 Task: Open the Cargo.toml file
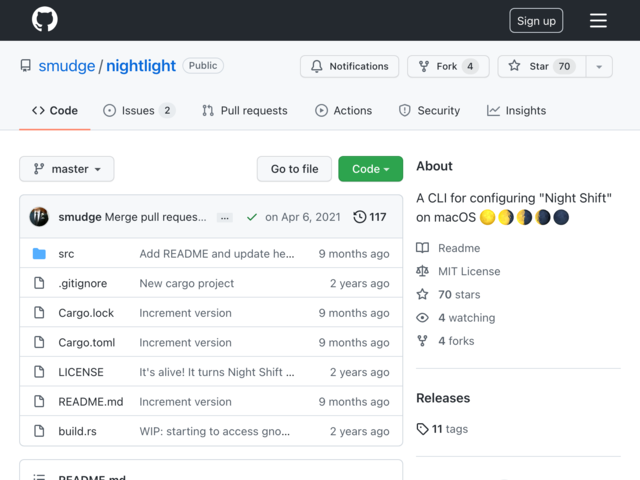click(x=87, y=342)
